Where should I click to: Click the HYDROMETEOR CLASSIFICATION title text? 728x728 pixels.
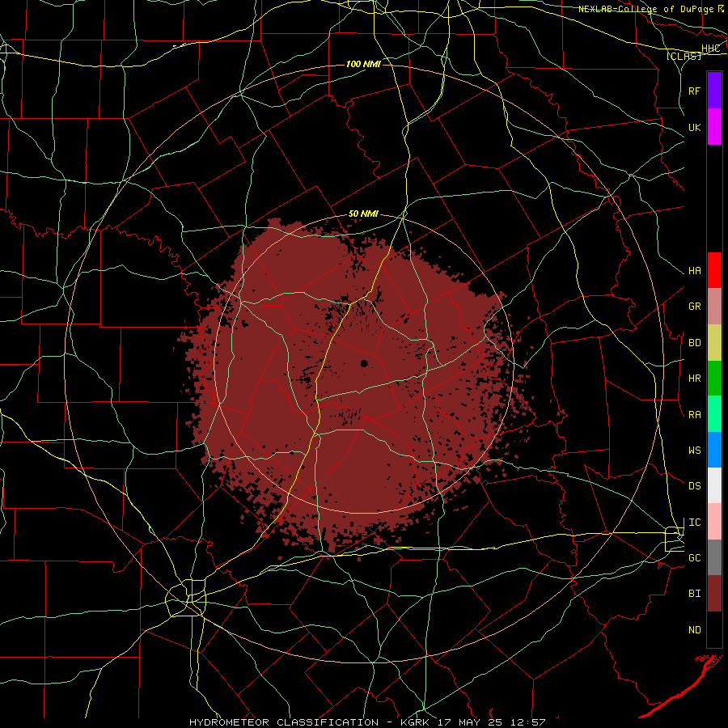tap(284, 722)
